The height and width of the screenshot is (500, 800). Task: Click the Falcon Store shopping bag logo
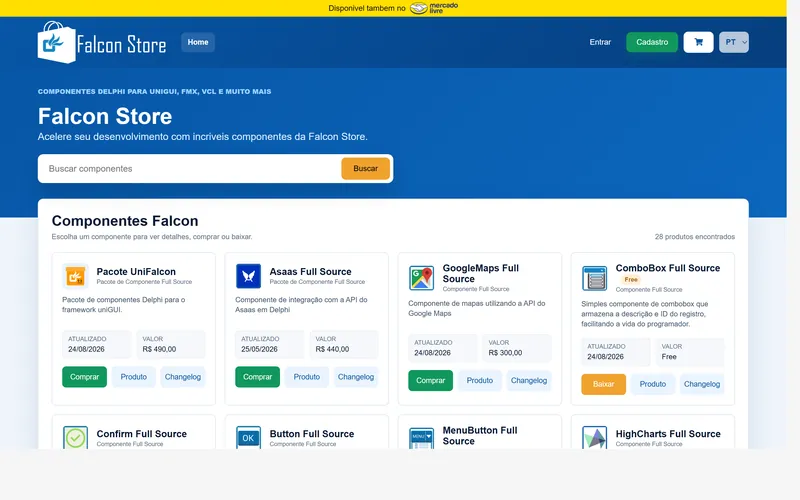click(57, 42)
